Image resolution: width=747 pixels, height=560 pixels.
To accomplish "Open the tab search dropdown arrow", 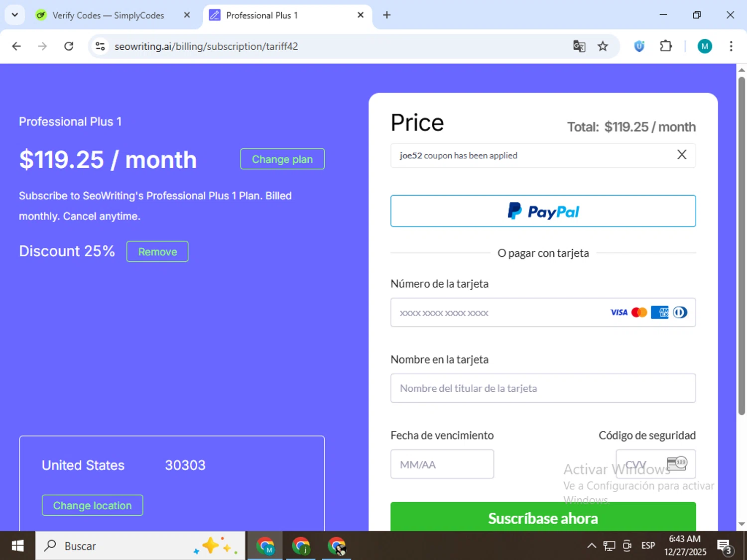I will 14,15.
